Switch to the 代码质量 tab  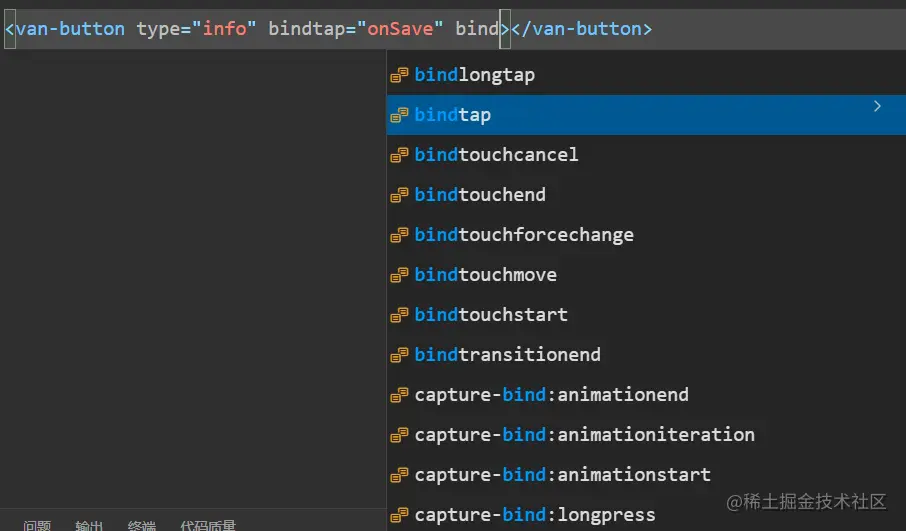(208, 525)
